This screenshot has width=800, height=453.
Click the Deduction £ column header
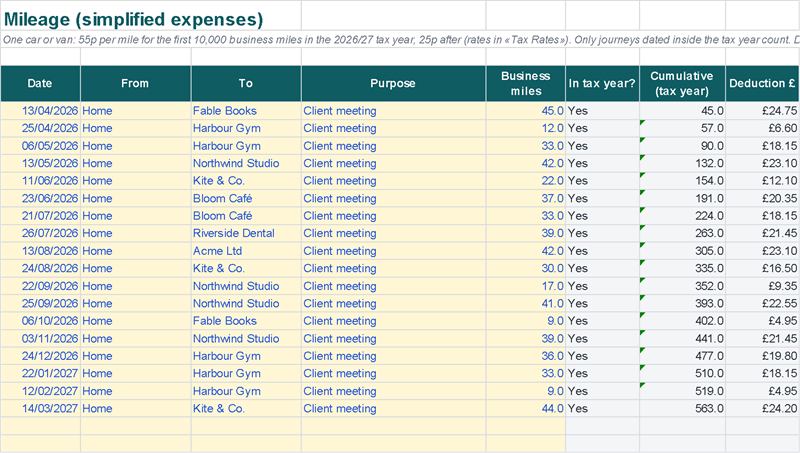pos(763,84)
